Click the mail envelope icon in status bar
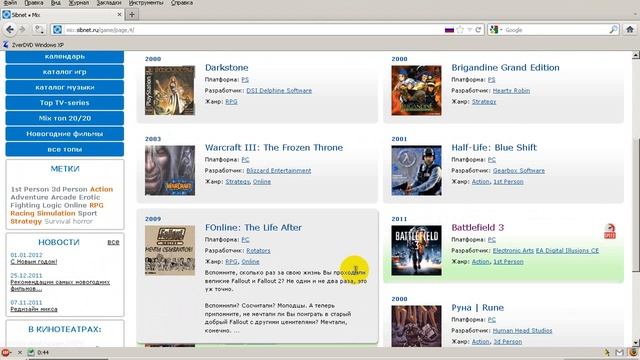Image resolution: width=640 pixels, height=360 pixels. [x=620, y=352]
